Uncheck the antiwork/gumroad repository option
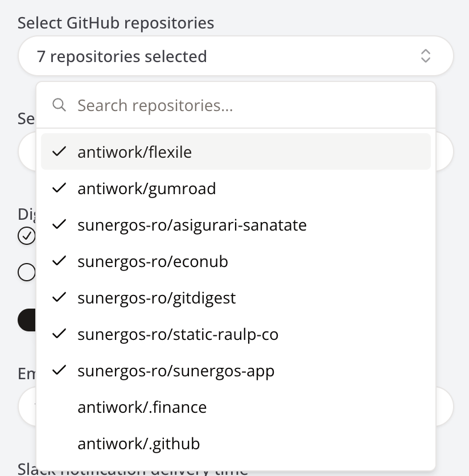Viewport: 469px width, 476px height. click(146, 188)
